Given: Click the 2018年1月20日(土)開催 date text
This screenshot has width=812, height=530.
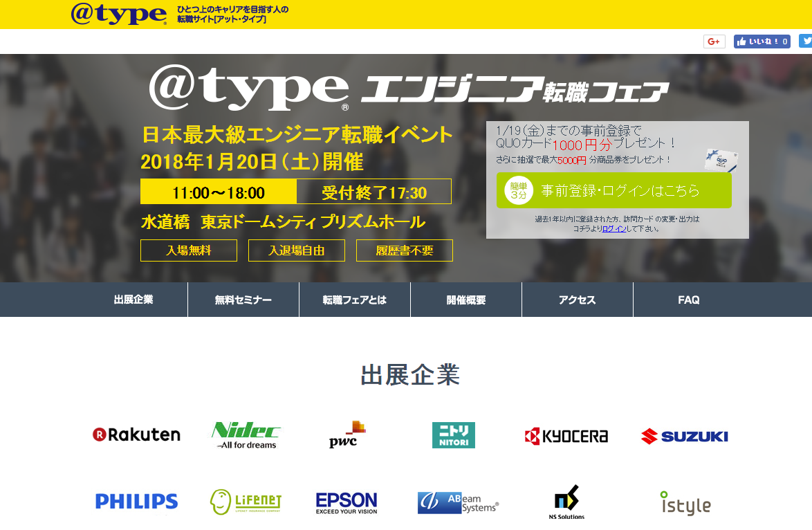Looking at the screenshot, I should 252,162.
